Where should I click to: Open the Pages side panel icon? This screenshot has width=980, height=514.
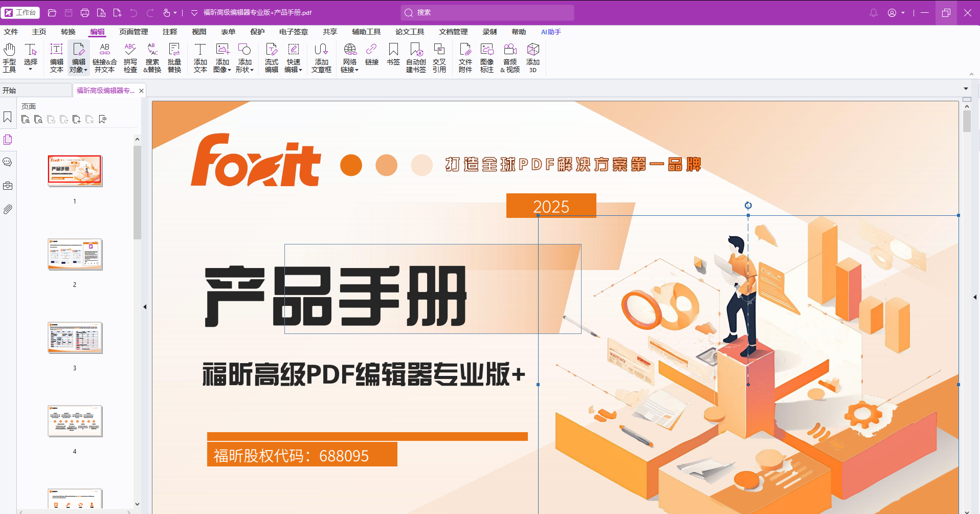click(x=8, y=140)
